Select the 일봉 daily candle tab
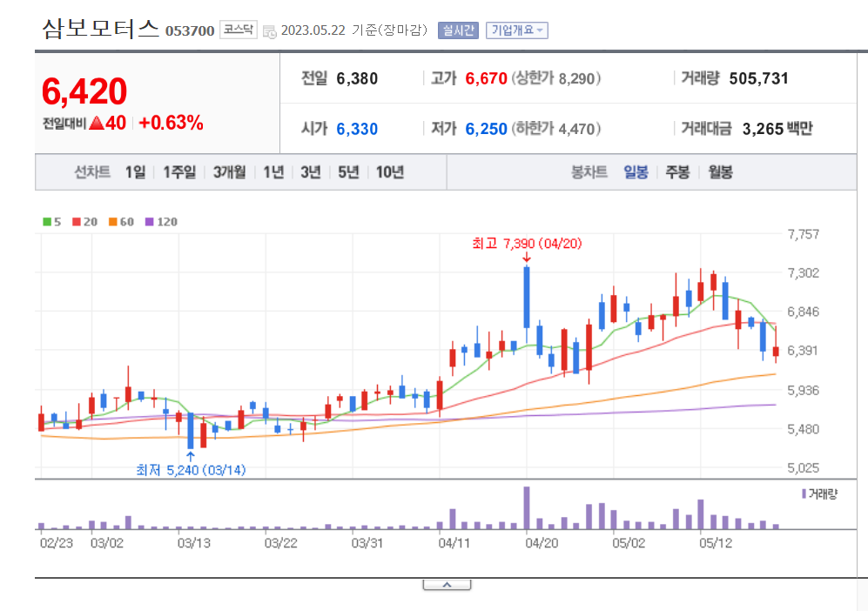Screen dimensions: 868x611 (x=636, y=172)
